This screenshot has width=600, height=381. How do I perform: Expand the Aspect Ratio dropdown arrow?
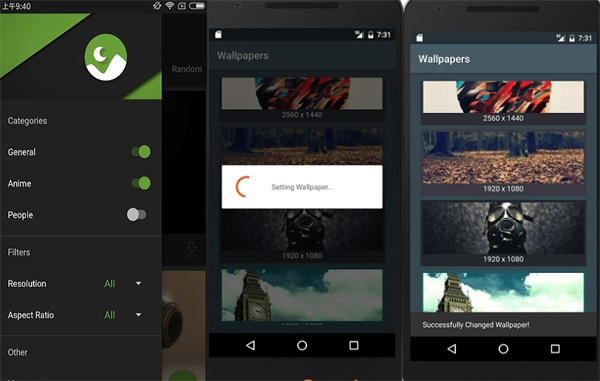pyautogui.click(x=139, y=315)
